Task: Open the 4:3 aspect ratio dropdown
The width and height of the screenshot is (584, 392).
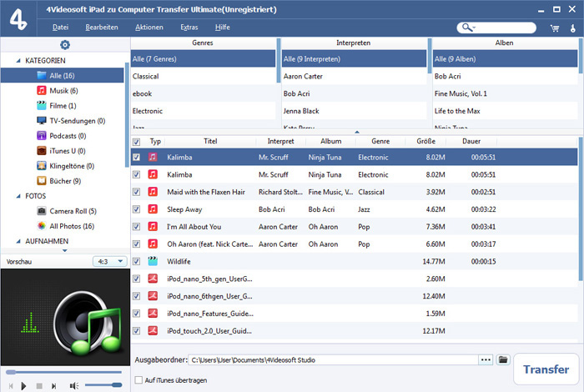Action: click(108, 261)
